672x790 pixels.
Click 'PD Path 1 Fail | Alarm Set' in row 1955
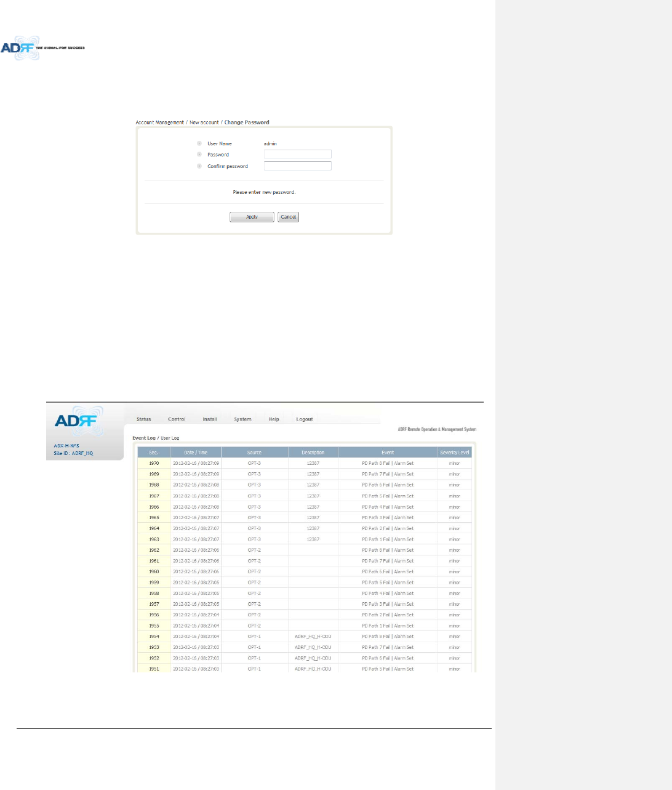point(388,626)
